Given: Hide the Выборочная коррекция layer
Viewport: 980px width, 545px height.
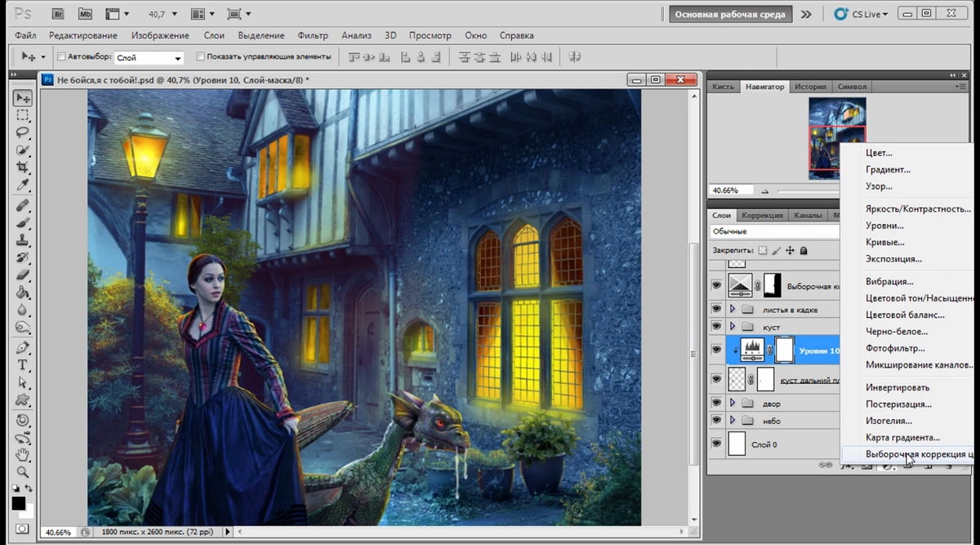Looking at the screenshot, I should pos(716,286).
